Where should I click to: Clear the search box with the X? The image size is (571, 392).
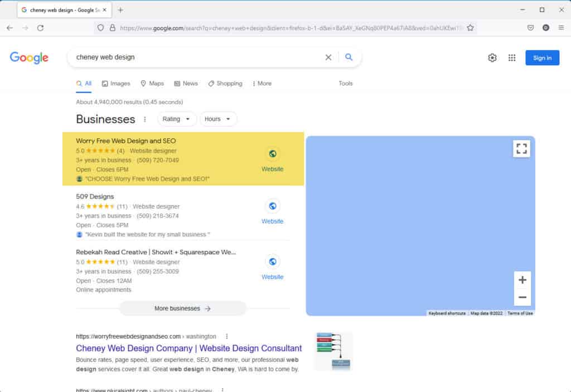[328, 57]
